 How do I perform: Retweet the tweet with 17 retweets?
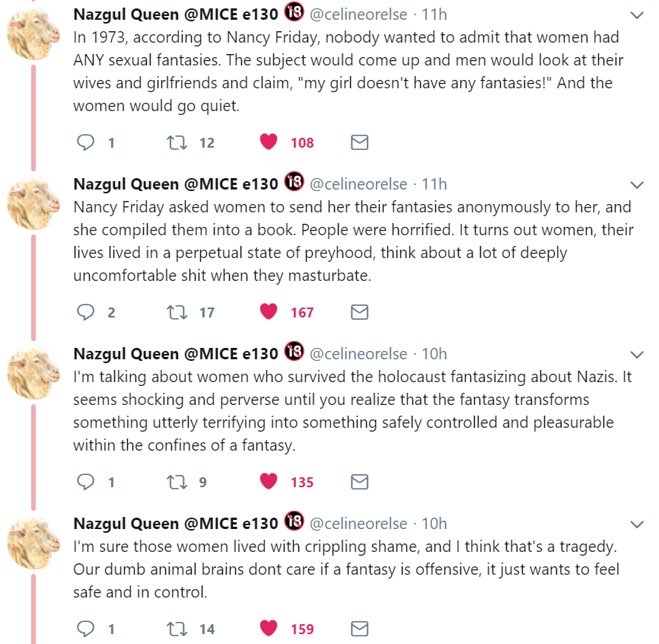pos(177,312)
